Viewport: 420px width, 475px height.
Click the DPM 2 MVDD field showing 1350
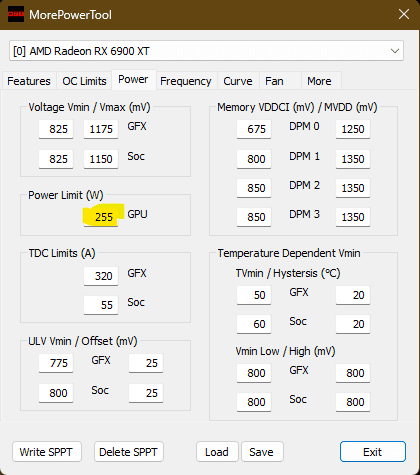coord(353,188)
